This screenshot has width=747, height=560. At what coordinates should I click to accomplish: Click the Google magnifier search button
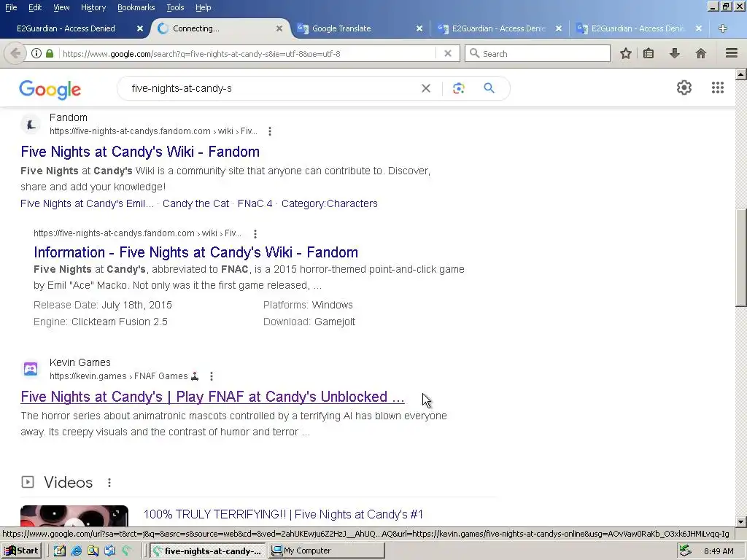pos(489,88)
